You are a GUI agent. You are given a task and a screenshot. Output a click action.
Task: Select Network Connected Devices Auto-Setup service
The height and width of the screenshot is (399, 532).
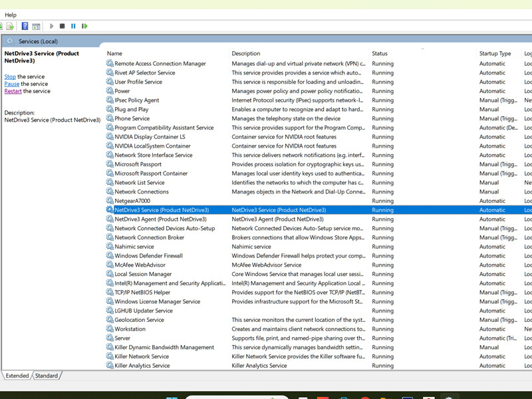(x=164, y=228)
